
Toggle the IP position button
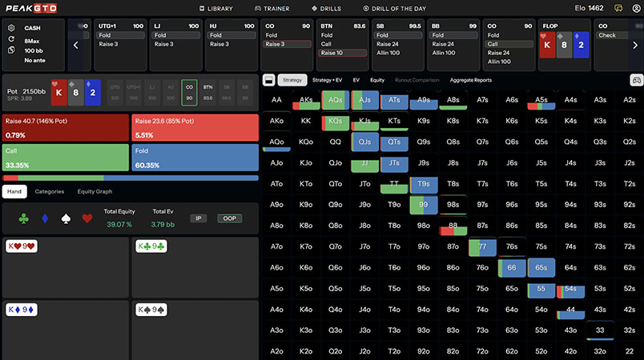click(x=198, y=218)
